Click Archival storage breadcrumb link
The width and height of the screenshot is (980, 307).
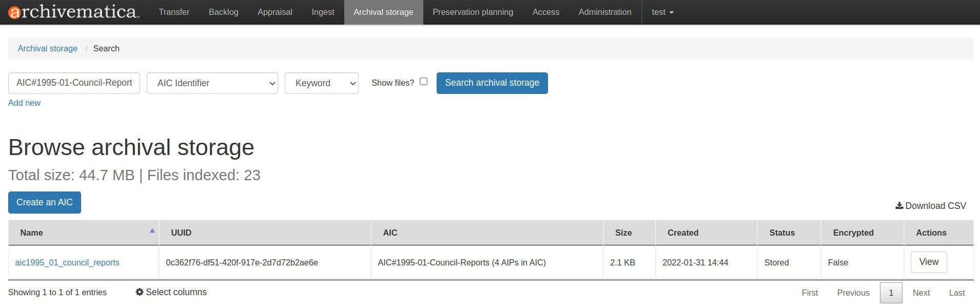tap(47, 48)
